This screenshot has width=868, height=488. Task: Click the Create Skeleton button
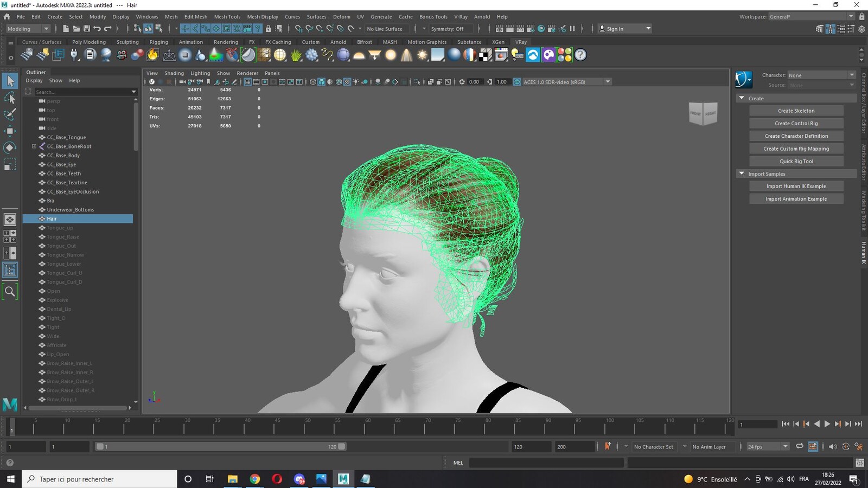coord(796,111)
